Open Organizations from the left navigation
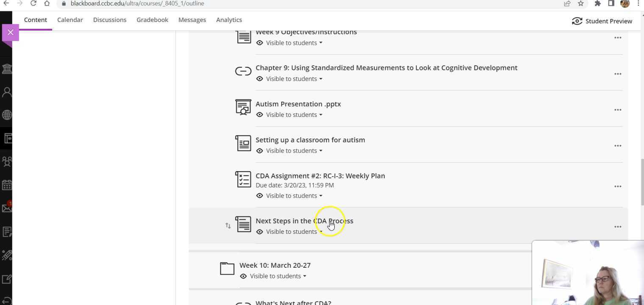The image size is (644, 305). click(x=7, y=161)
